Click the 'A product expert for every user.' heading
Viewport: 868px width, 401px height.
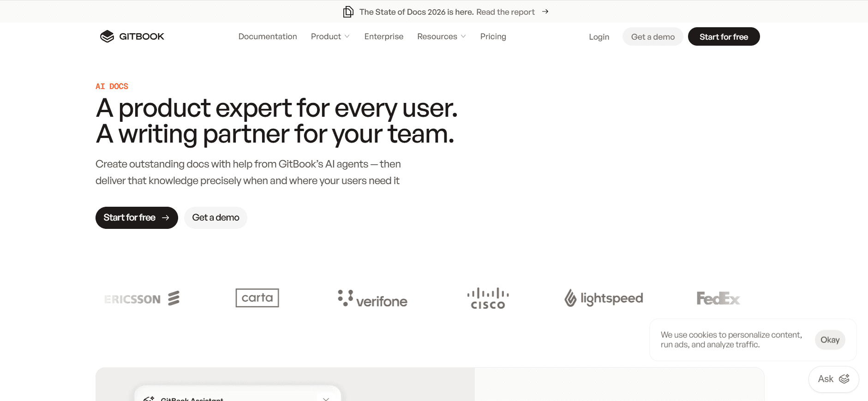(277, 108)
